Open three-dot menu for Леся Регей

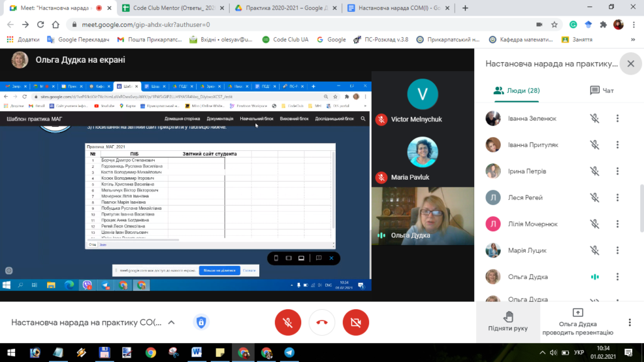pos(618,197)
